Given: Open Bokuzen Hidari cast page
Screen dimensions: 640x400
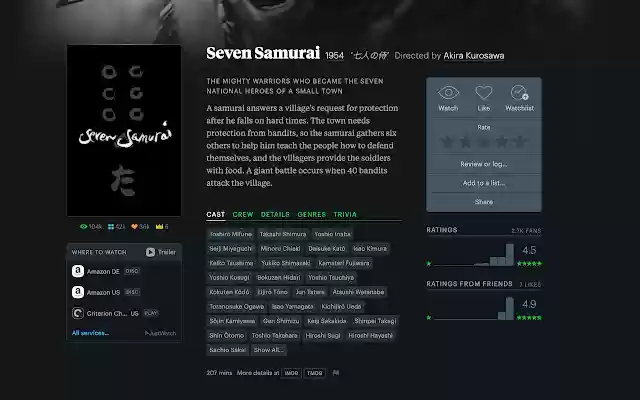Looking at the screenshot, I should coord(278,278).
